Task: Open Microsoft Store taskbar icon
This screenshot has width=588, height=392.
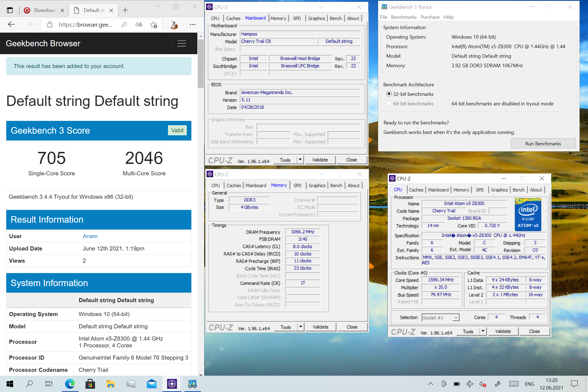Action: (90, 384)
